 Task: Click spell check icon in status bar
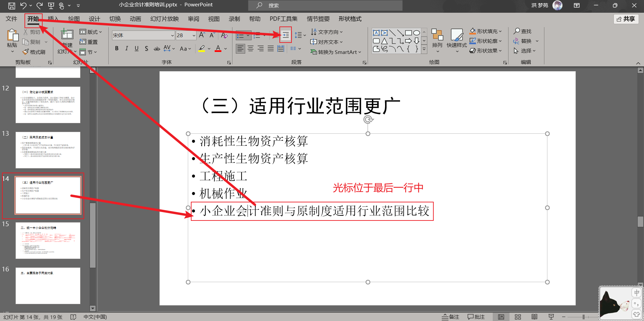click(73, 317)
